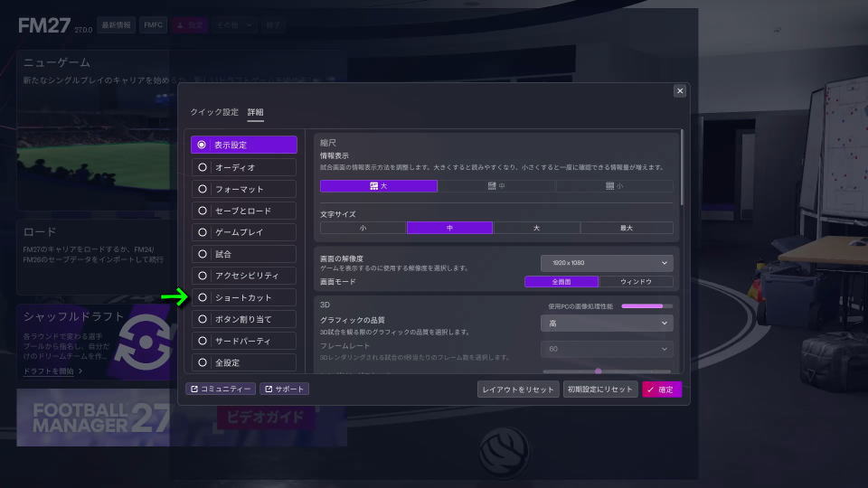
Task: Click the PC graphics performance bar
Action: (x=646, y=306)
